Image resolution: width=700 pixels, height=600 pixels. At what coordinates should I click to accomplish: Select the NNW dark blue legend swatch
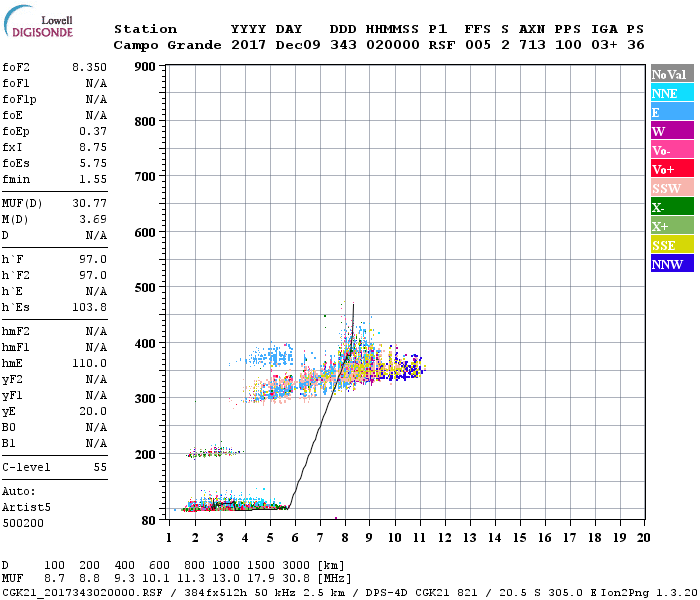(x=672, y=263)
